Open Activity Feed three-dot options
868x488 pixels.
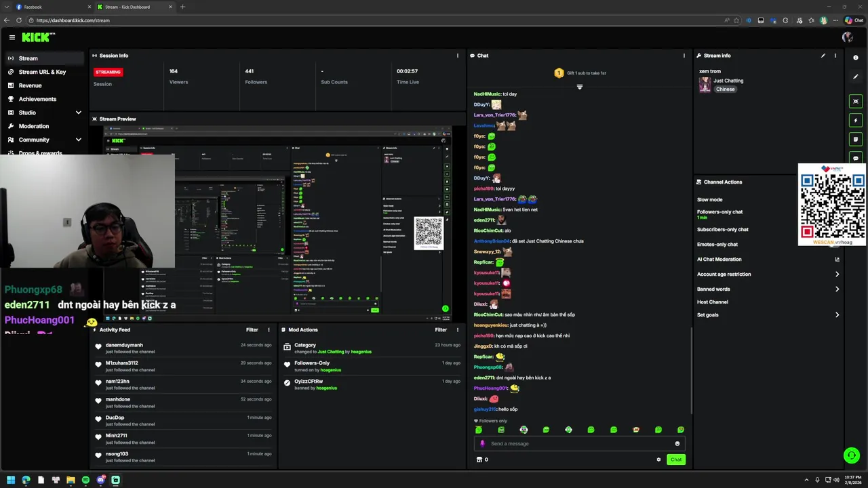[x=269, y=330]
